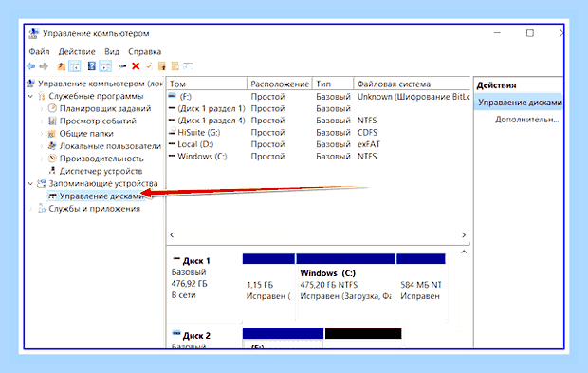Screen dimensions: 588x373
Task: Click Дополнительные действия in Actions pane
Action: tap(527, 120)
